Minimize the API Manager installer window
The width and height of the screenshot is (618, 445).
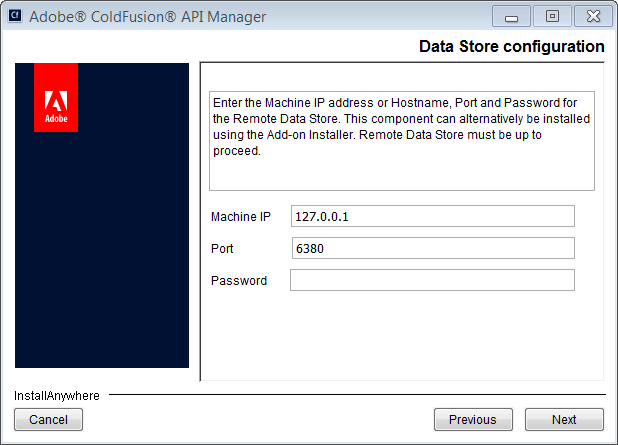click(x=512, y=17)
